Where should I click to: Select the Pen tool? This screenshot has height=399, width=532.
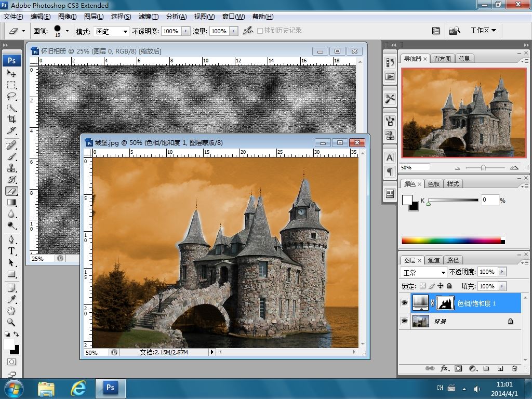[x=11, y=240]
